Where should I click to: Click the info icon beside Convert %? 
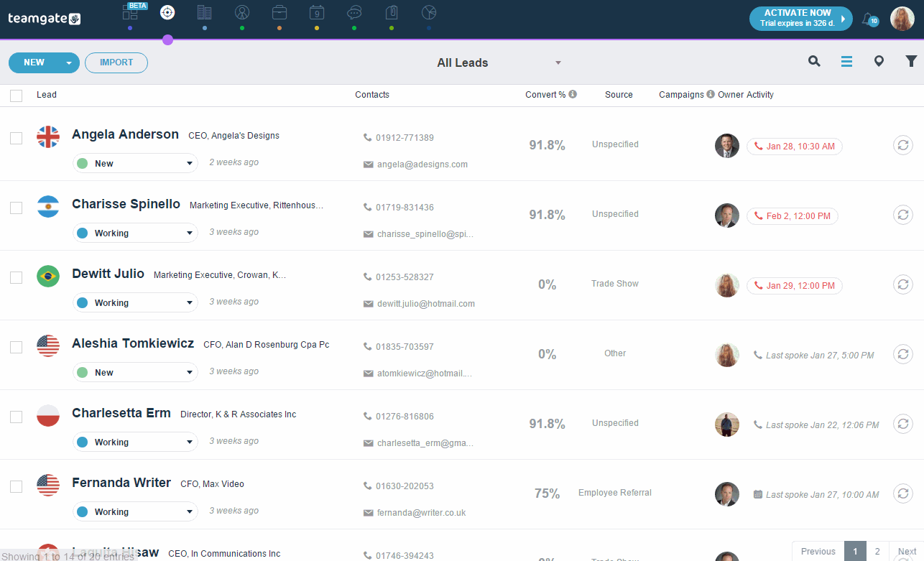[x=573, y=94]
